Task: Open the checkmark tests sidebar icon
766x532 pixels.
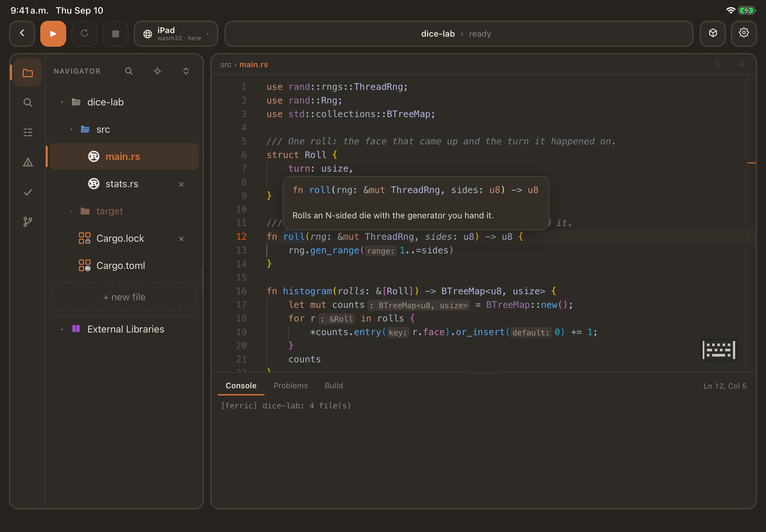Action: (28, 192)
